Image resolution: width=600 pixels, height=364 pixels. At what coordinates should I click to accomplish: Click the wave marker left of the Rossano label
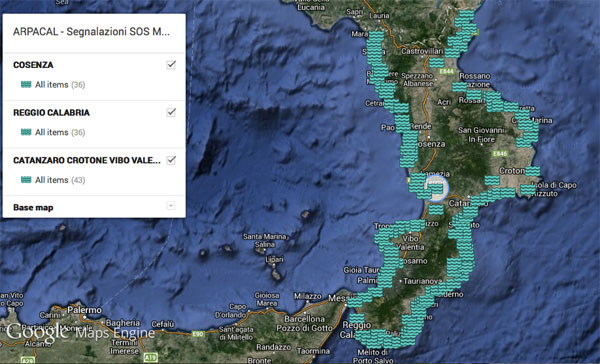coord(459,87)
